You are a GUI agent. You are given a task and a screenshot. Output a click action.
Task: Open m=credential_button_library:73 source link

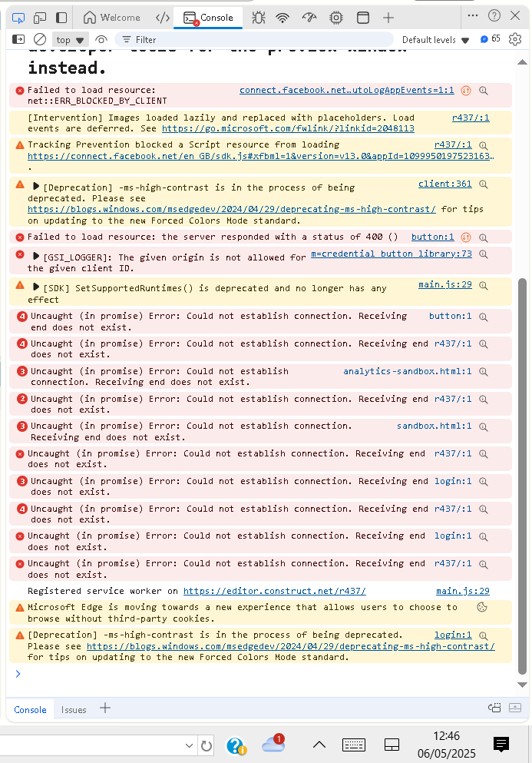pos(392,254)
